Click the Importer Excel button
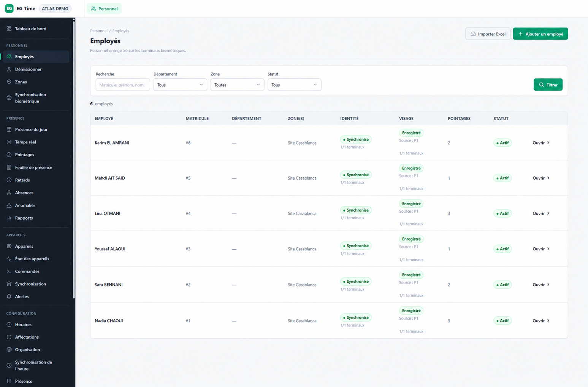 tap(488, 34)
